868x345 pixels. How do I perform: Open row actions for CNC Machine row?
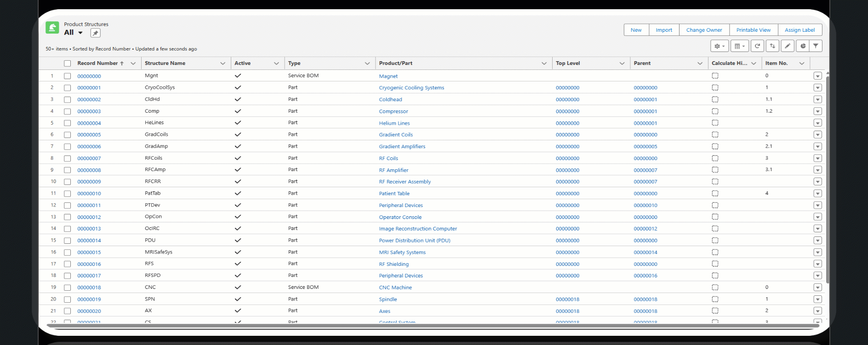(x=817, y=287)
